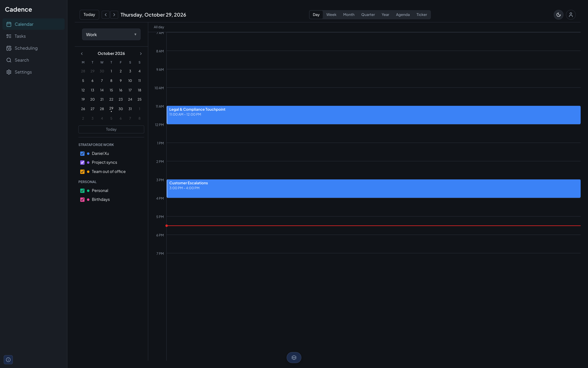Select the Day view tab
588x368 pixels.
(316, 15)
